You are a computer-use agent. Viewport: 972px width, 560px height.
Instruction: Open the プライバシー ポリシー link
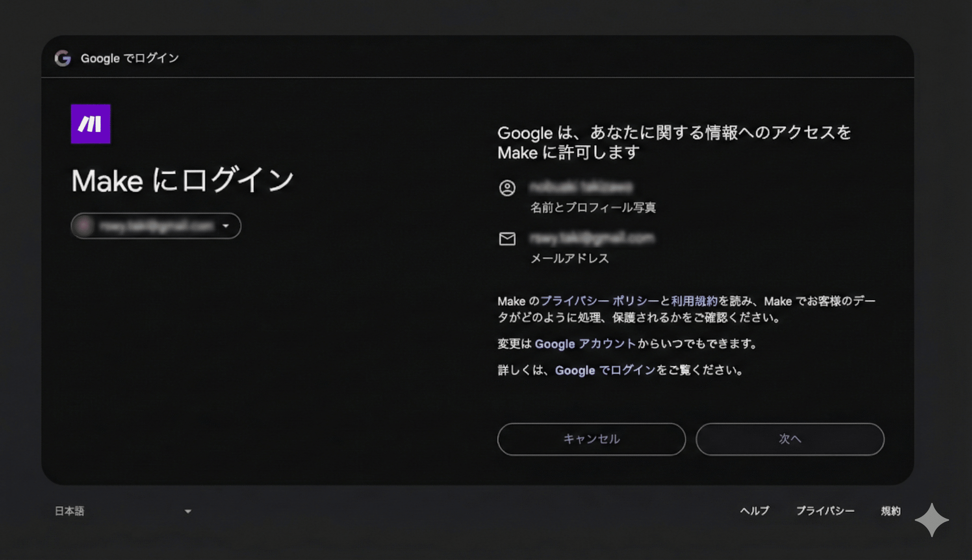[600, 301]
